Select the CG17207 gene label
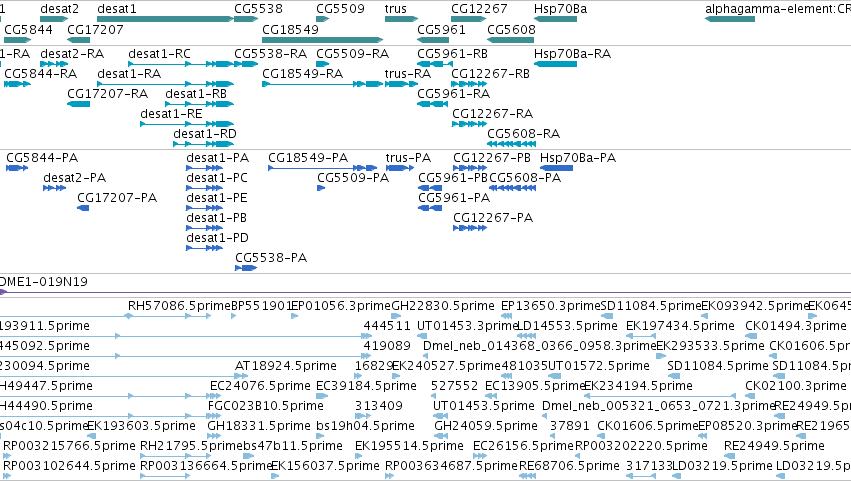This screenshot has height=481, width=851. 95,29
